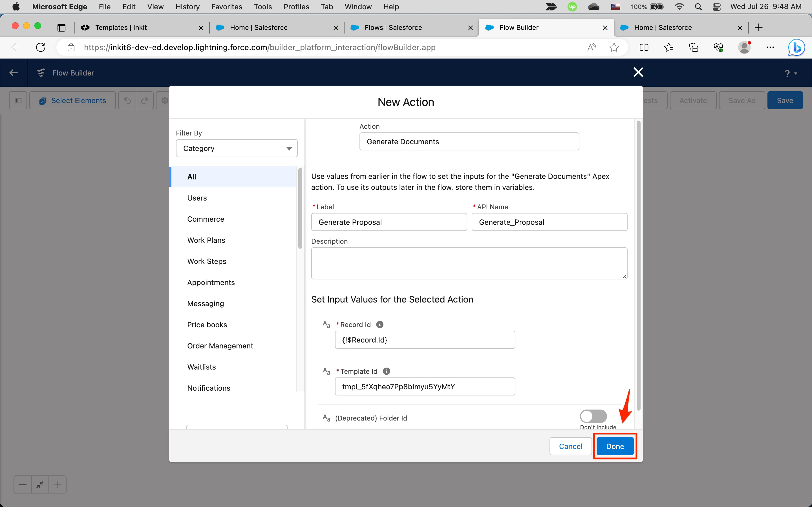Image resolution: width=812 pixels, height=507 pixels.
Task: Click the Record Id info icon
Action: click(379, 324)
